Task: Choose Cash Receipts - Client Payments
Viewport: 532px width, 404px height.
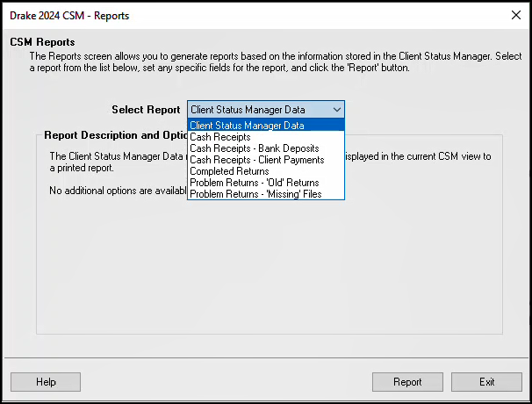Action: point(266,160)
